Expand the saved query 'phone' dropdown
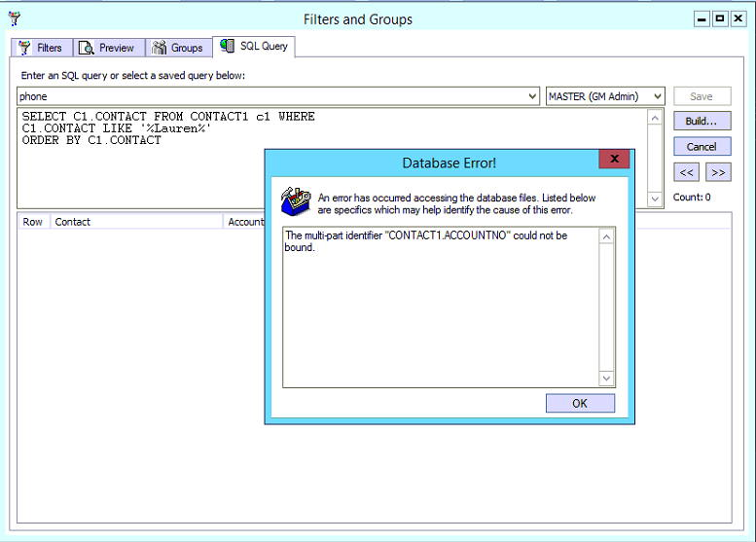Viewport: 756px width, 542px height. point(532,96)
